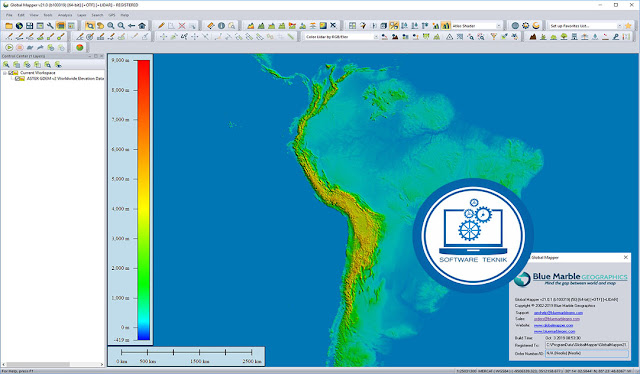Click the Registered To path field
This screenshot has width=640, height=374.
[x=587, y=345]
